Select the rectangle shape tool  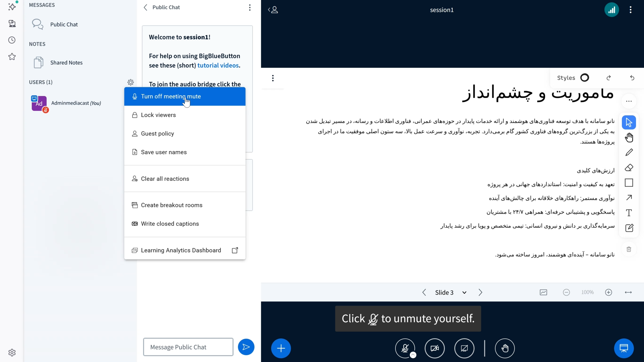pos(629,183)
